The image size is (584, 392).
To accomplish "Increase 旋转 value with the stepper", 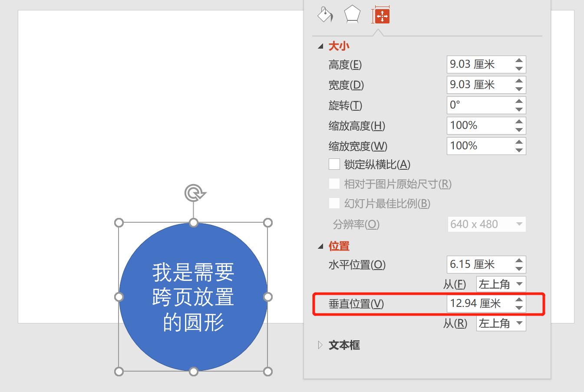I will pos(519,102).
